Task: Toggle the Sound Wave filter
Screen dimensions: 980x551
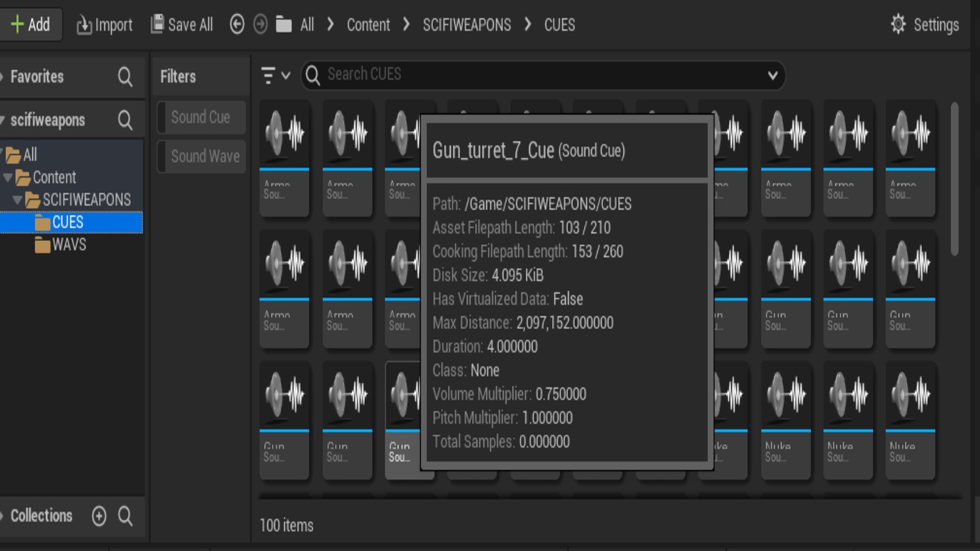Action: pos(201,156)
